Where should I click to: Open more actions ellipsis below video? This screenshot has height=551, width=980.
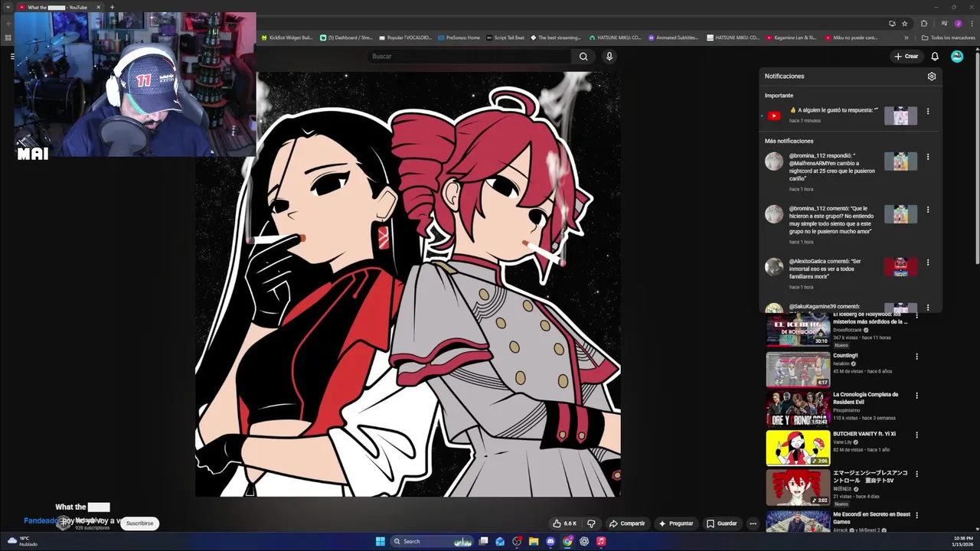pos(753,523)
